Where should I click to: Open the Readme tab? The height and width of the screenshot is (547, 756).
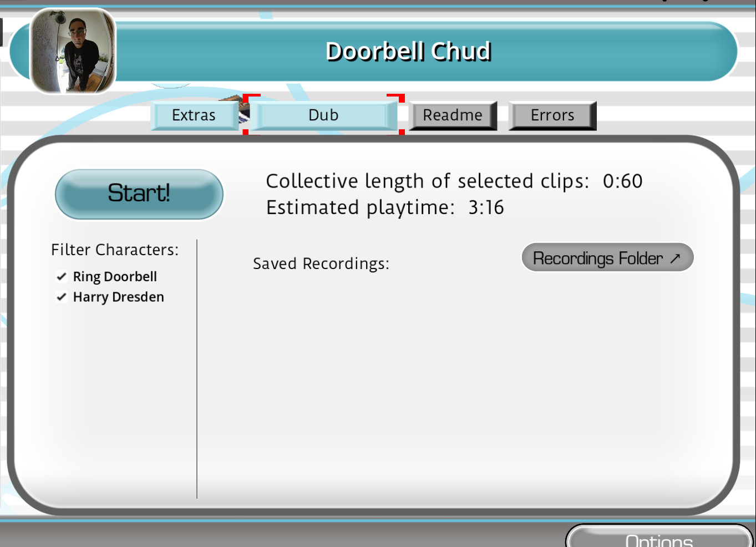click(453, 115)
